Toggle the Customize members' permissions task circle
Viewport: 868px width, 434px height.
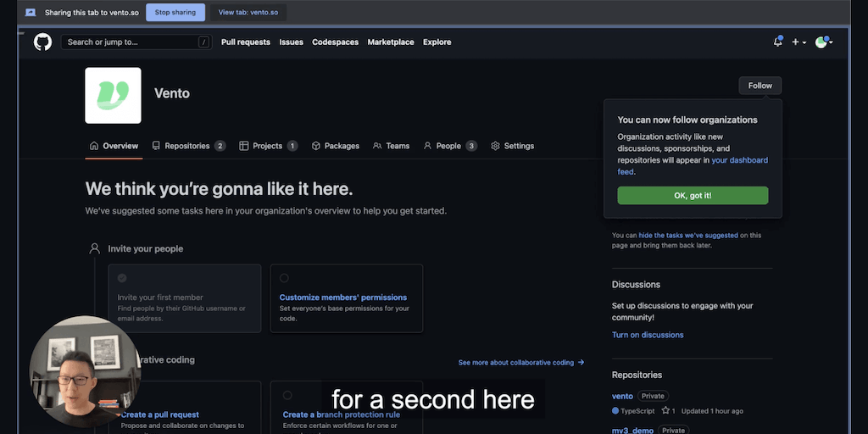[284, 278]
